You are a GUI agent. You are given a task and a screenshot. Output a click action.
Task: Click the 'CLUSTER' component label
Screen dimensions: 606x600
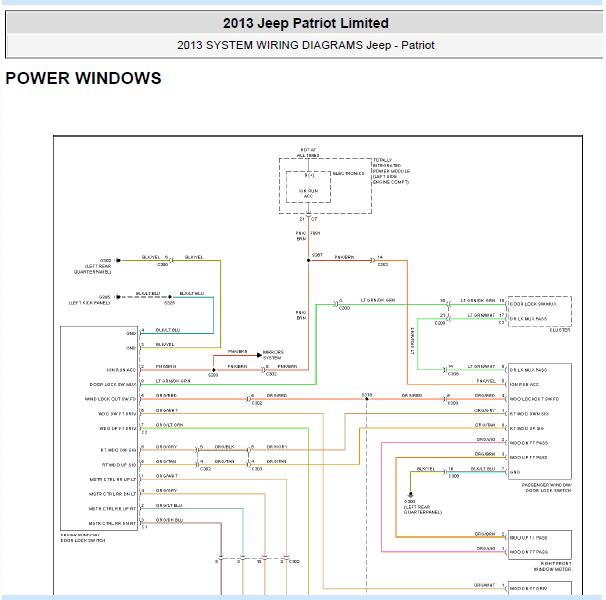tap(560, 330)
